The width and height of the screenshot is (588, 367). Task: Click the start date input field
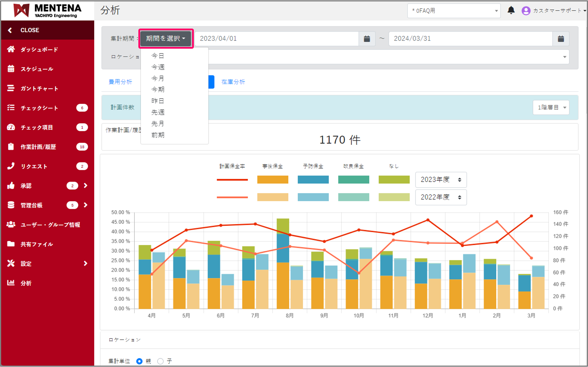(x=276, y=38)
